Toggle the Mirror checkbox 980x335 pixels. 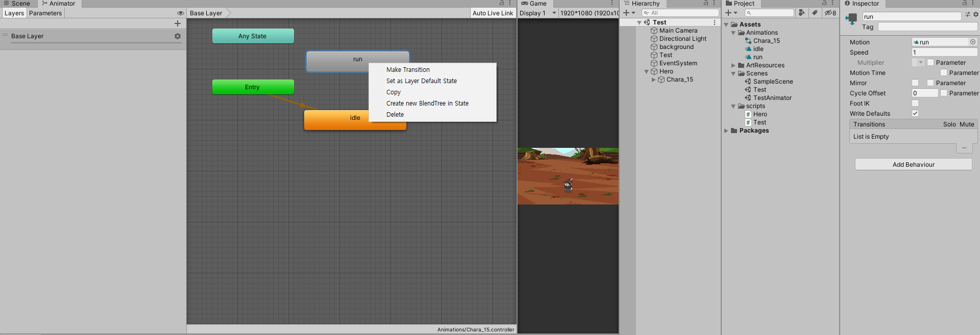point(915,83)
